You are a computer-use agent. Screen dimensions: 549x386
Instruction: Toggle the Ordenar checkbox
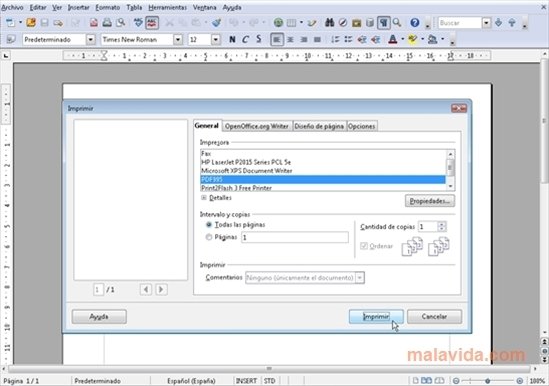click(x=364, y=246)
